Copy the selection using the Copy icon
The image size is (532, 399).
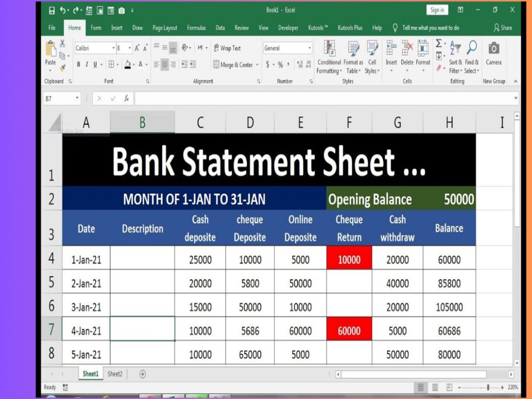click(62, 56)
